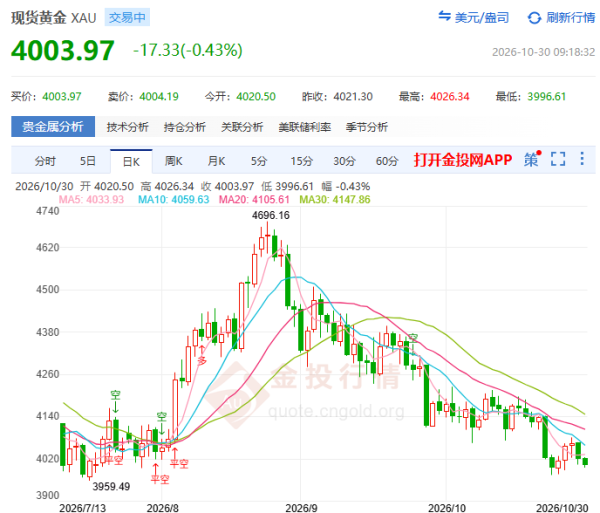
Task: Click the MA20: 4105.61 legend
Action: coord(254,199)
